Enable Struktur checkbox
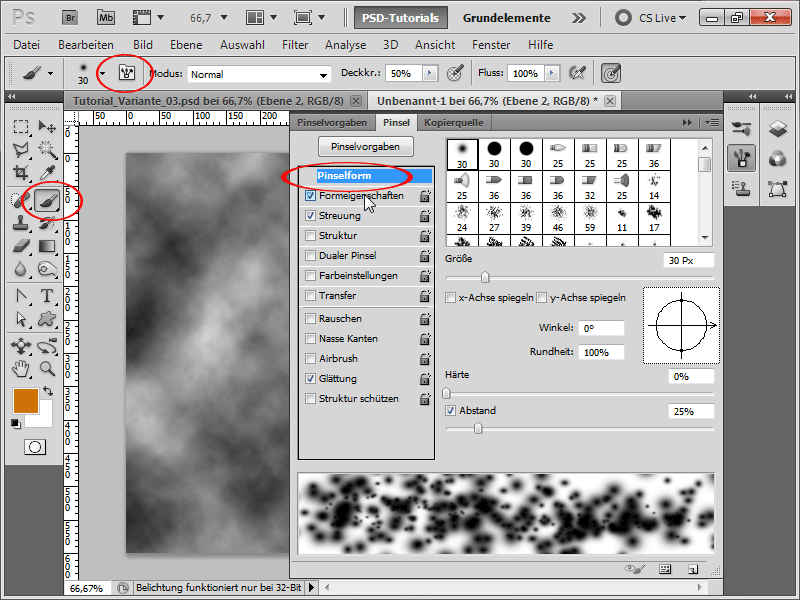 click(310, 236)
